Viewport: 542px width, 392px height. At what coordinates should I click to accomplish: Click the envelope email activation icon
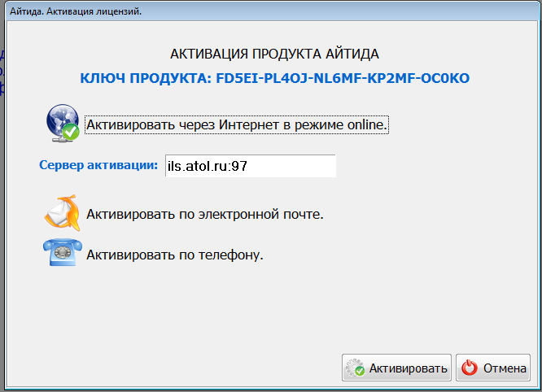click(62, 213)
